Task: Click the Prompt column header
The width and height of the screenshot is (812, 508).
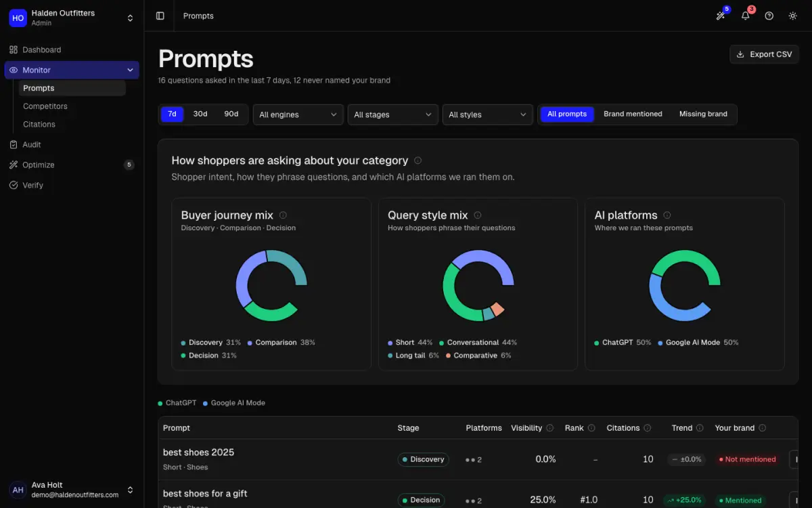Action: coord(177,428)
